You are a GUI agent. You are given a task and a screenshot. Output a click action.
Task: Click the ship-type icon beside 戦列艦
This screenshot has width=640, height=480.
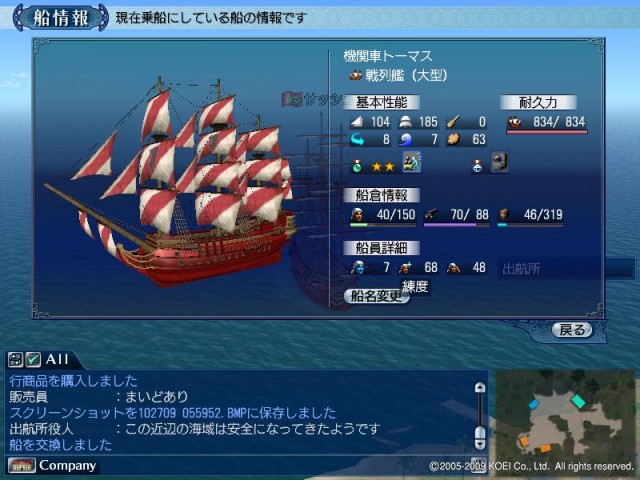click(x=356, y=75)
